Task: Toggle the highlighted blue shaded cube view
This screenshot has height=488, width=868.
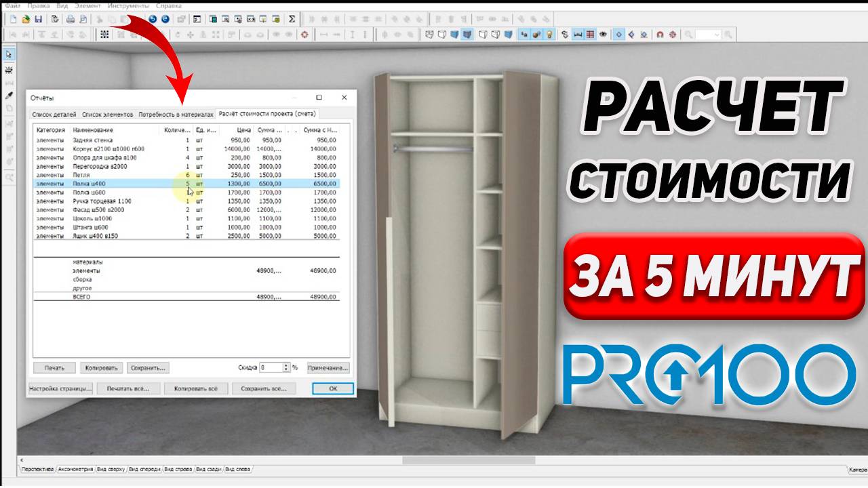Action: click(467, 34)
